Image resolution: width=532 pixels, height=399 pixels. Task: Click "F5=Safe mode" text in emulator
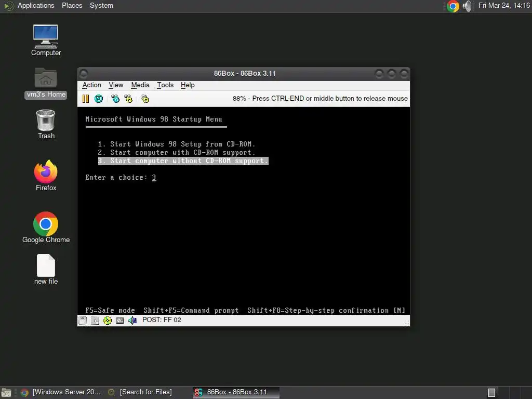click(110, 311)
